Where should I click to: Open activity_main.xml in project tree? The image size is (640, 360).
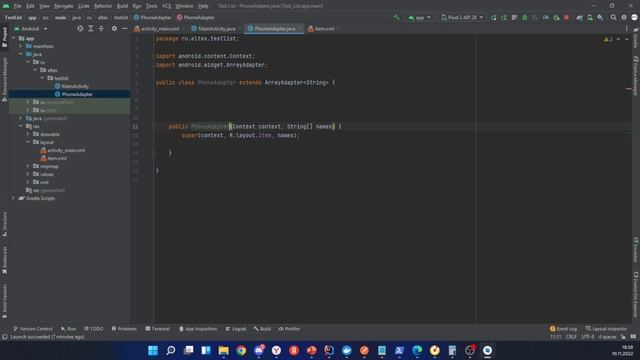click(x=62, y=150)
